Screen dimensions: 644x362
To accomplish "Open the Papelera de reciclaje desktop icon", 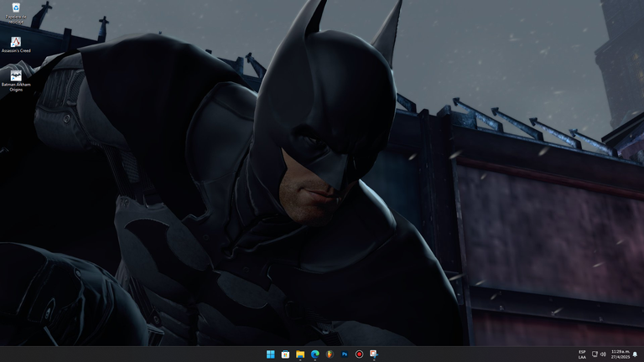I will click(16, 13).
